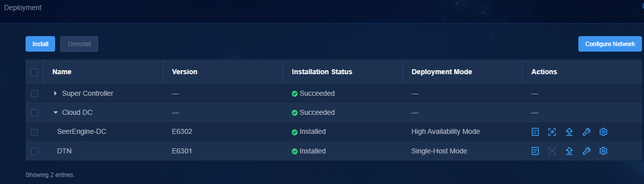Expand the Super Controller tree node
The height and width of the screenshot is (184, 644).
56,94
